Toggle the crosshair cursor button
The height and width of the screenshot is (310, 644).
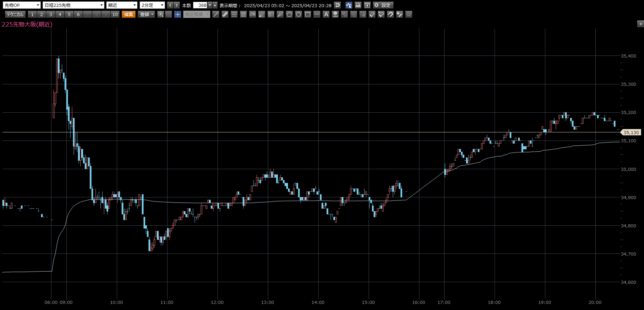[x=178, y=14]
